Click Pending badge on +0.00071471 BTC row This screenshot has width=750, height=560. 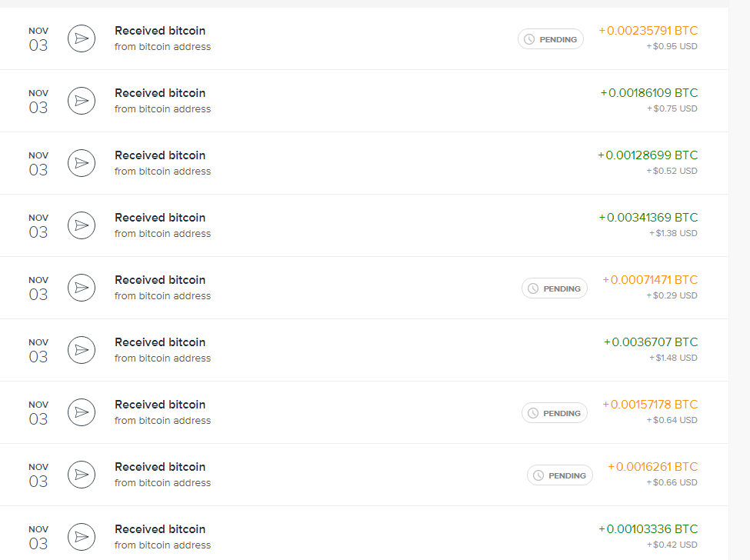555,288
